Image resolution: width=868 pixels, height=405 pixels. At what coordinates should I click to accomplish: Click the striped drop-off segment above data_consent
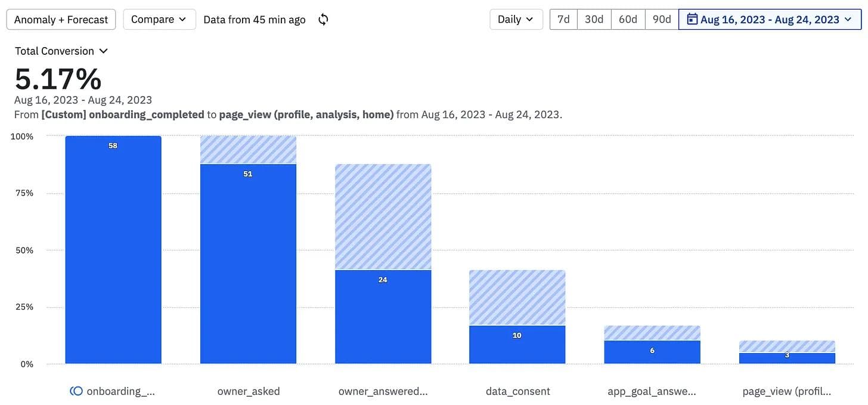point(517,297)
